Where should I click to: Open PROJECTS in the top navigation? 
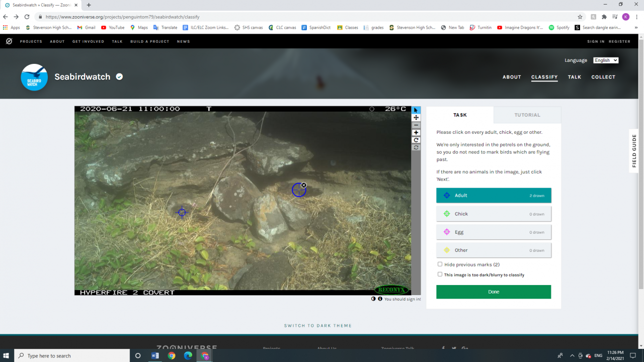point(31,41)
